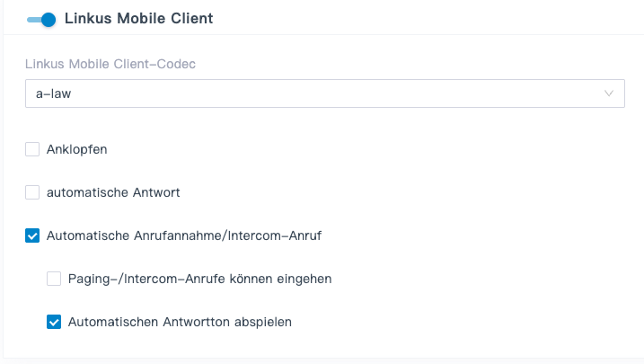644x364 pixels.
Task: Click the Automatische Anrufannahme/Intercom-Anruf label text
Action: 183,235
